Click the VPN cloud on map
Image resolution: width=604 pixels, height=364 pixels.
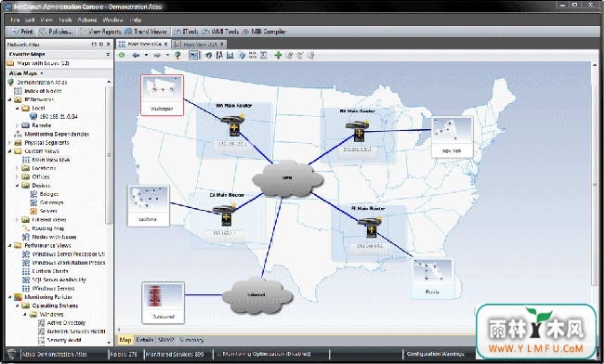pyautogui.click(x=287, y=178)
